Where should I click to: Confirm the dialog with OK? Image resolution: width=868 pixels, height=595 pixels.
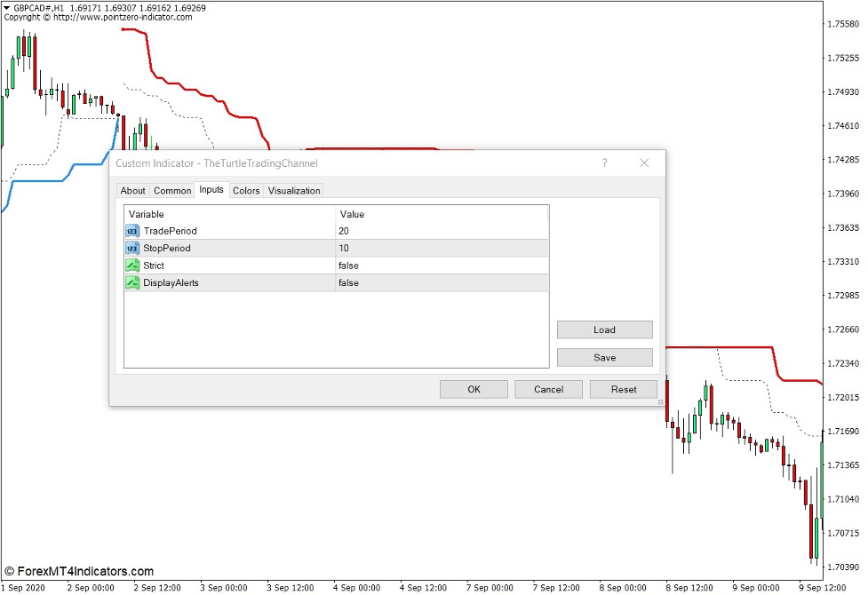474,389
